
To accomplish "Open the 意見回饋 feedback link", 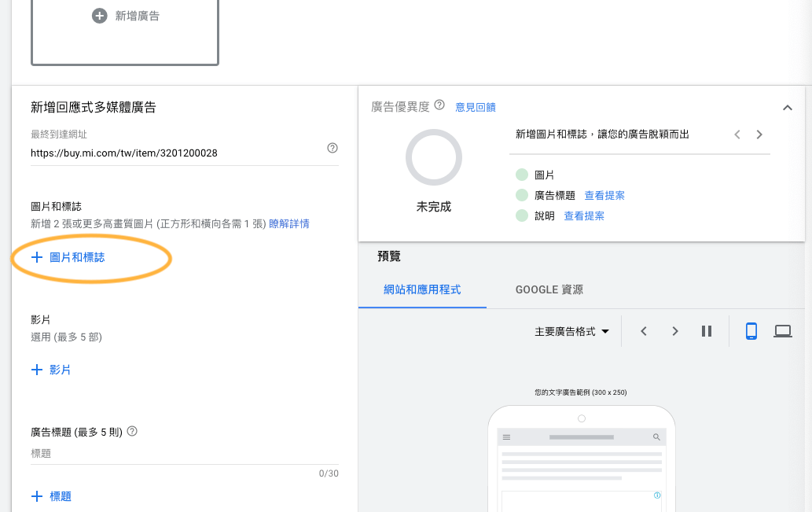I will pyautogui.click(x=476, y=107).
